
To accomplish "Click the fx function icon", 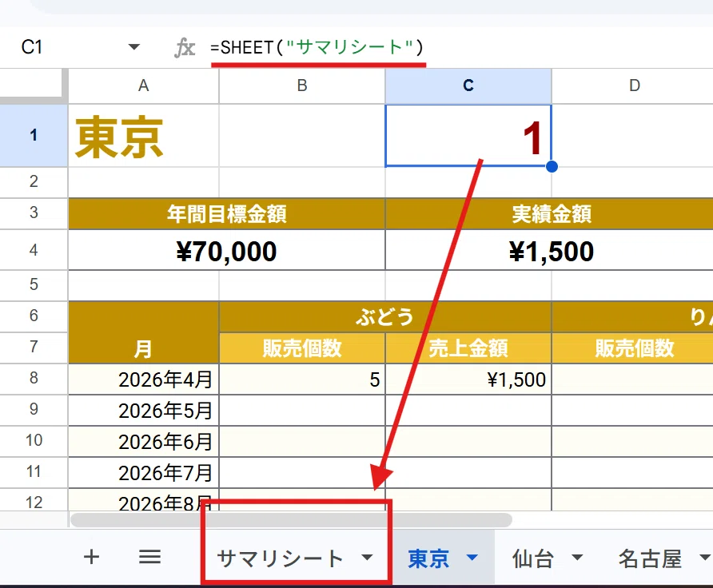I will pos(185,48).
